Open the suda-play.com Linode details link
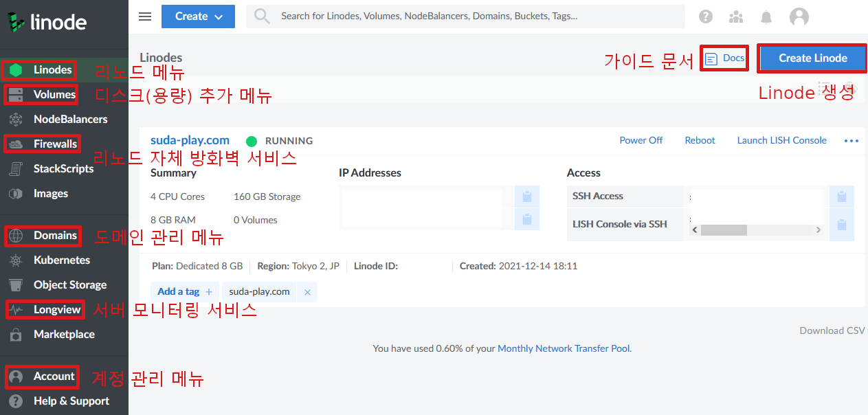This screenshot has height=415, width=868. click(190, 141)
